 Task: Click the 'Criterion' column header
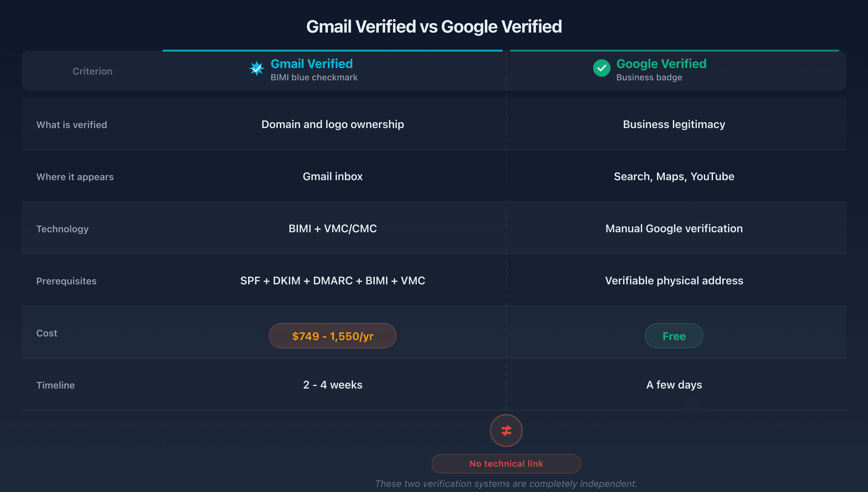pyautogui.click(x=93, y=71)
